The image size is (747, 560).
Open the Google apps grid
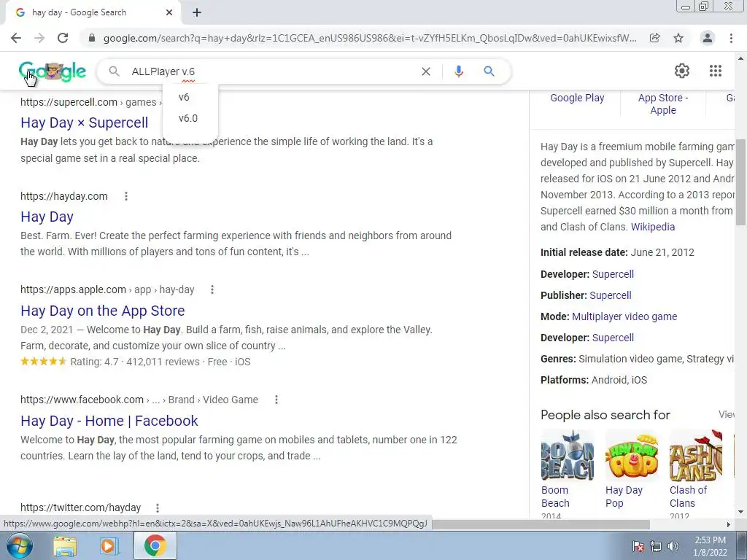(x=716, y=71)
